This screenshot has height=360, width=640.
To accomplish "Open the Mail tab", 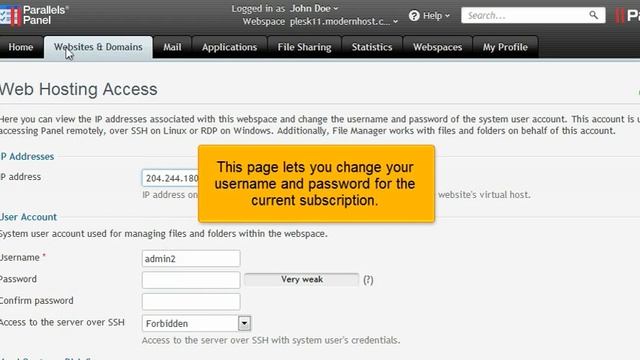I will (x=172, y=47).
